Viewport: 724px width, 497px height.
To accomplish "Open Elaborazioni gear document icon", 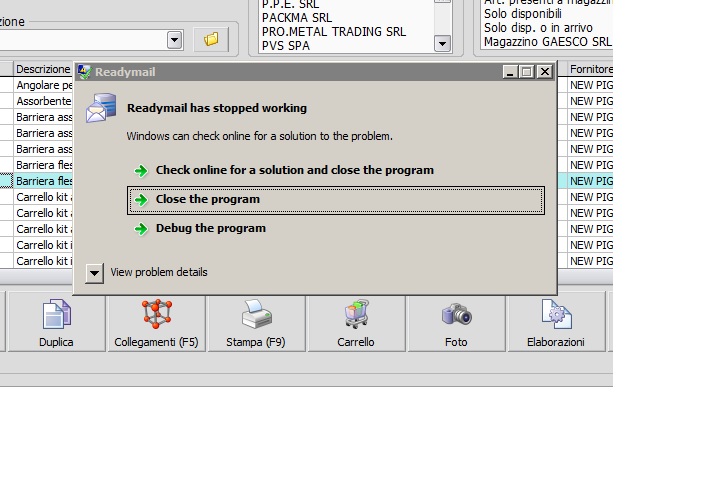I will pyautogui.click(x=556, y=314).
